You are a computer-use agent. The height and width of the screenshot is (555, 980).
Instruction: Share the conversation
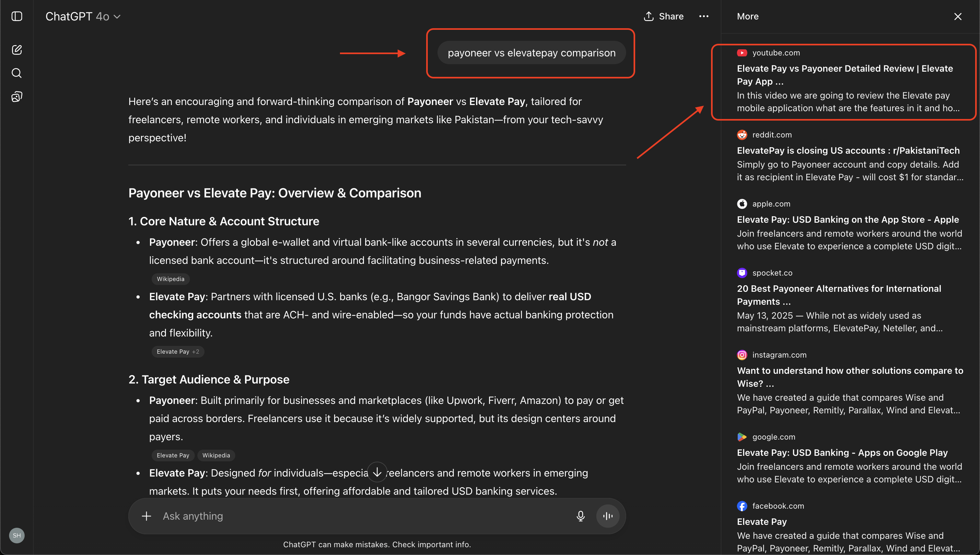tap(663, 17)
